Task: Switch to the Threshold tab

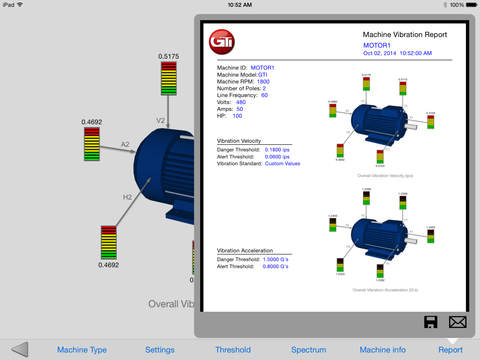Action: (233, 350)
